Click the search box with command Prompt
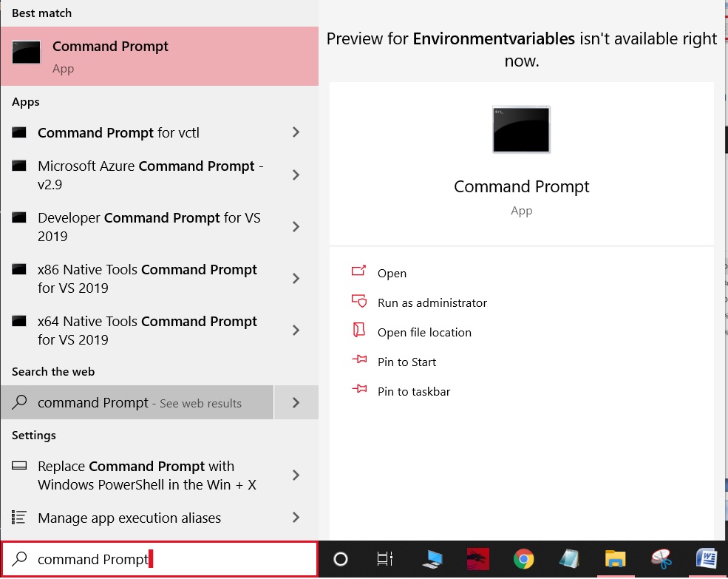This screenshot has height=579, width=728. point(160,559)
